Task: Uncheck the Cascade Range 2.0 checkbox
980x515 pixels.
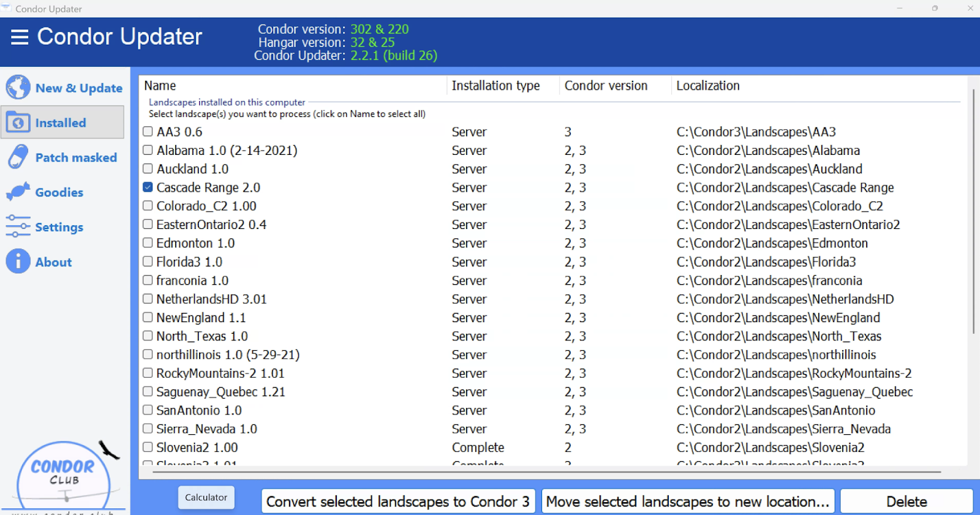Action: pos(148,187)
